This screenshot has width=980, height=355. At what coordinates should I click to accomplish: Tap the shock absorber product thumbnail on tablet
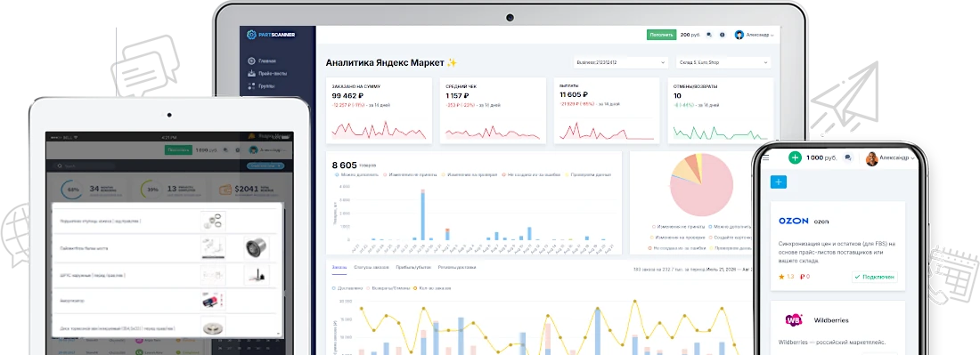pos(213,302)
